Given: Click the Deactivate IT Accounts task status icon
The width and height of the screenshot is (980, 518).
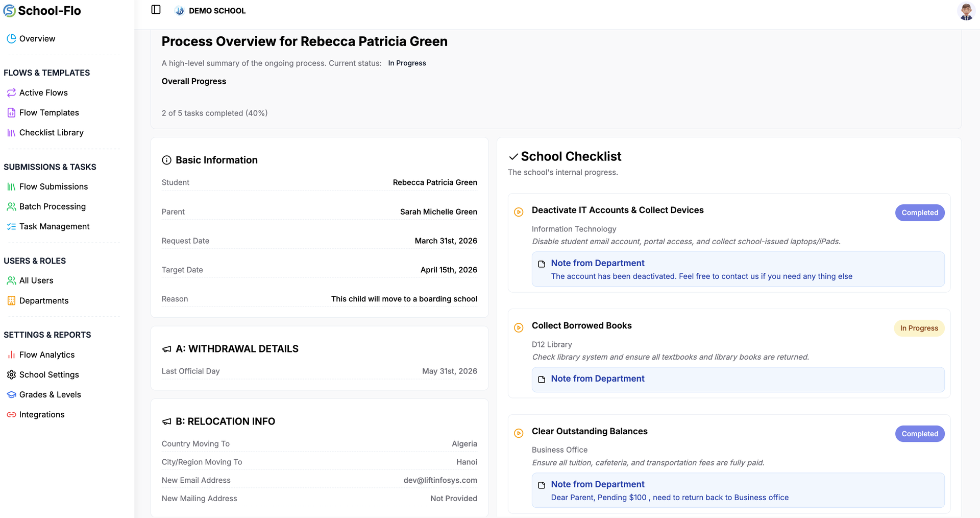Looking at the screenshot, I should point(519,212).
